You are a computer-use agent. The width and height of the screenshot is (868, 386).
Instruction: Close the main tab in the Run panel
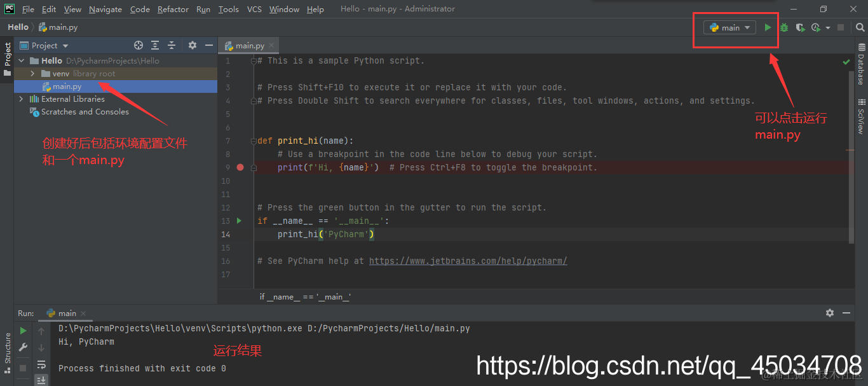tap(83, 313)
